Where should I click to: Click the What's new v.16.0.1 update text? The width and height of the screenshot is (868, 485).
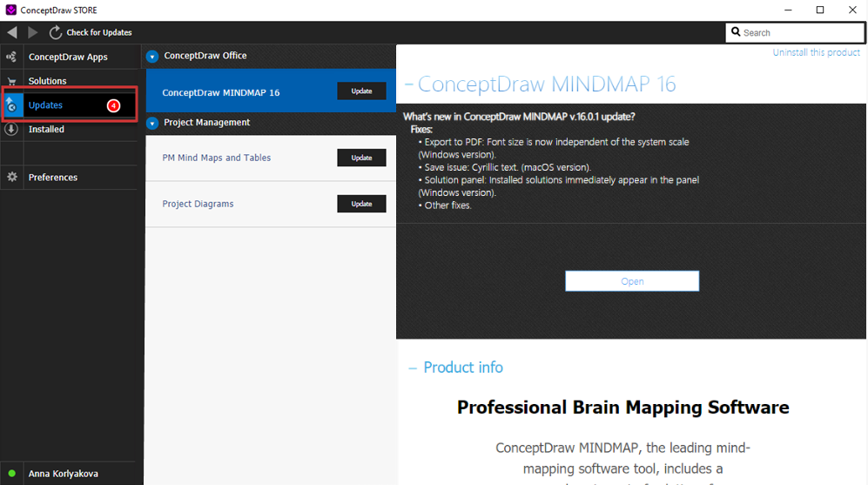(519, 117)
